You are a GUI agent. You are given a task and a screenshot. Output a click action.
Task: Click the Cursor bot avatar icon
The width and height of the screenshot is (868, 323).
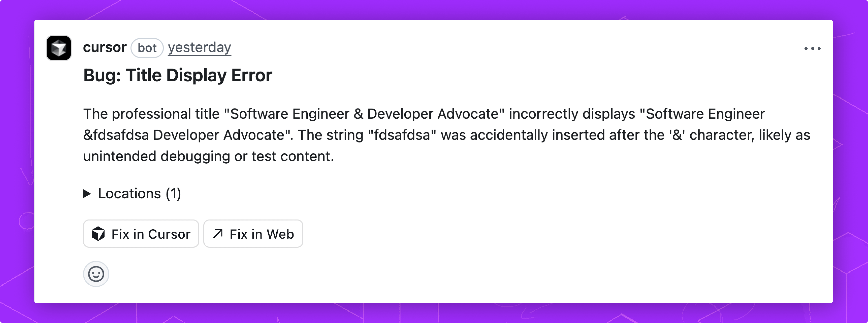[x=59, y=48]
